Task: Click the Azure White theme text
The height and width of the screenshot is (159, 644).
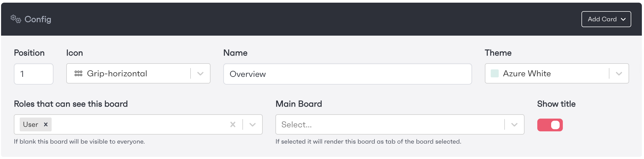Action: click(527, 73)
